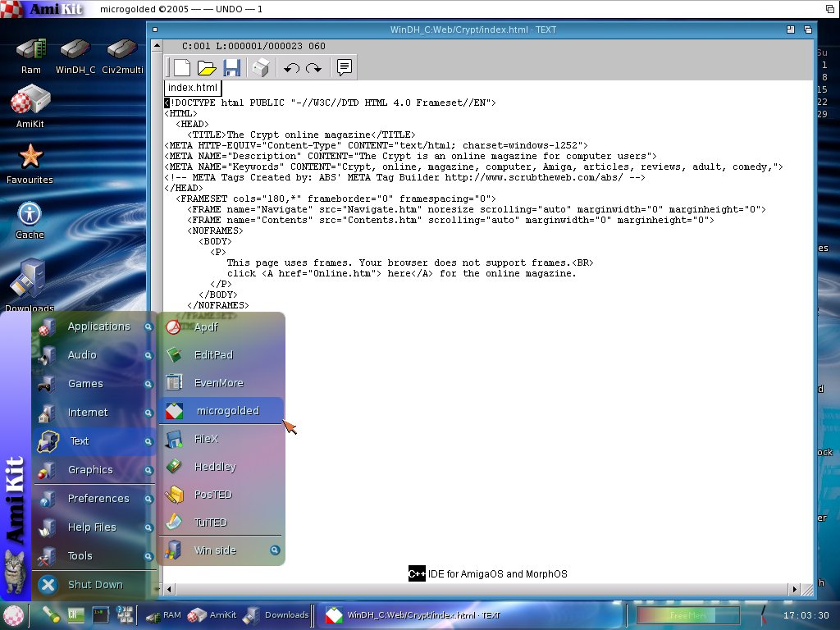Click the META Keywords line in the editor
Screen dimensions: 840x630
click(x=473, y=167)
